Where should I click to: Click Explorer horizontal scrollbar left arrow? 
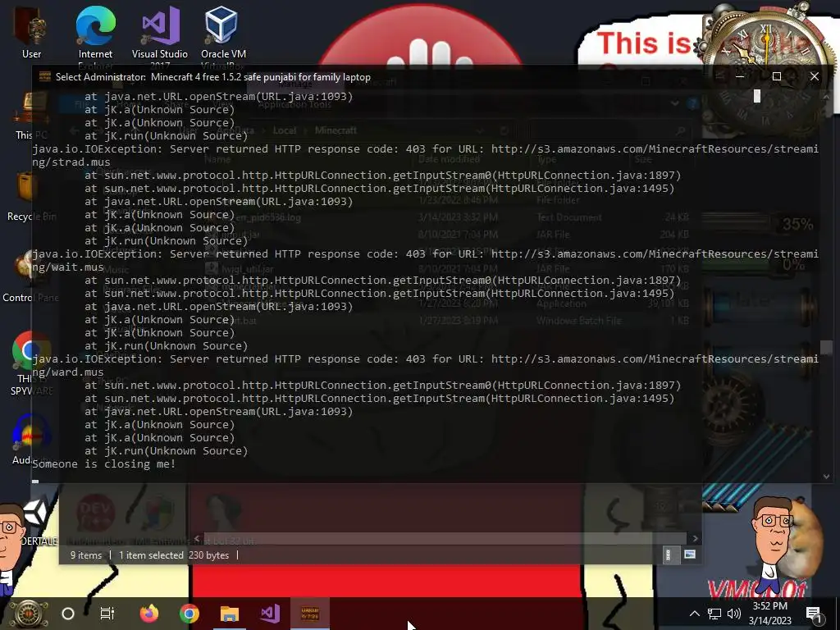[197, 538]
